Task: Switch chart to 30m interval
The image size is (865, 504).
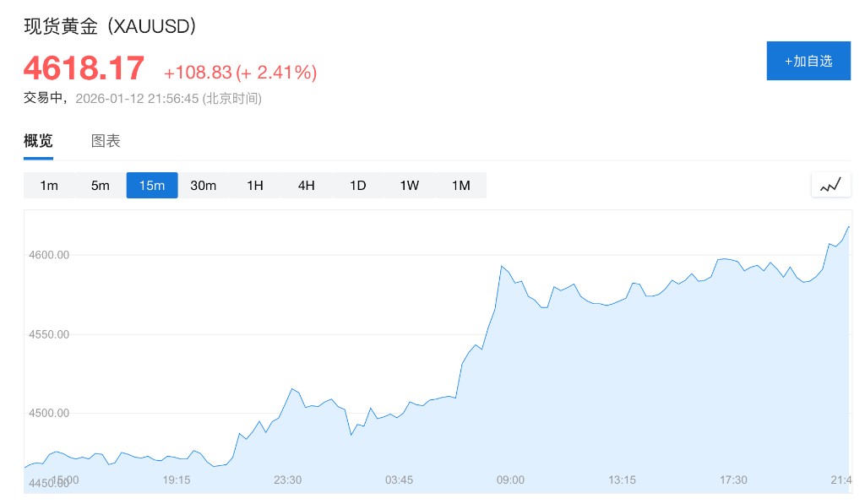Action: [204, 186]
